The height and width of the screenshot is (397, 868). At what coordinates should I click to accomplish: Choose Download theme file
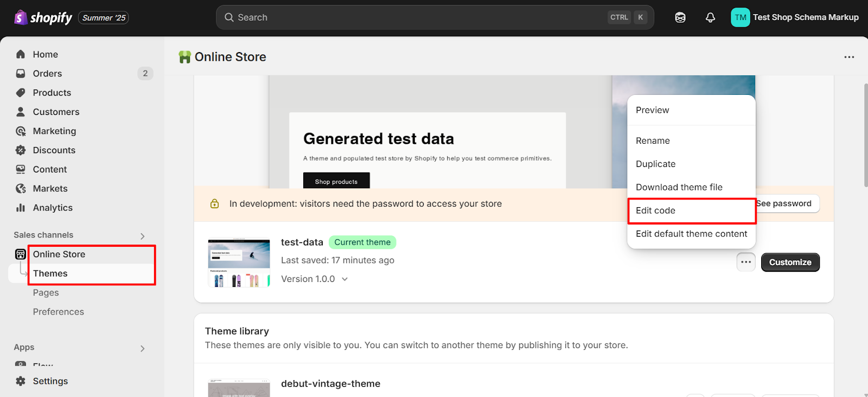pos(691,187)
